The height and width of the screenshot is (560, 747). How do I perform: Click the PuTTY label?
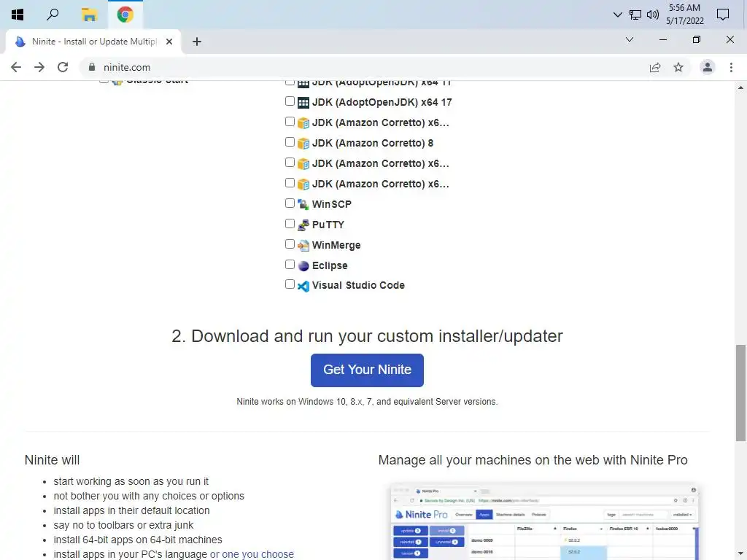click(328, 225)
